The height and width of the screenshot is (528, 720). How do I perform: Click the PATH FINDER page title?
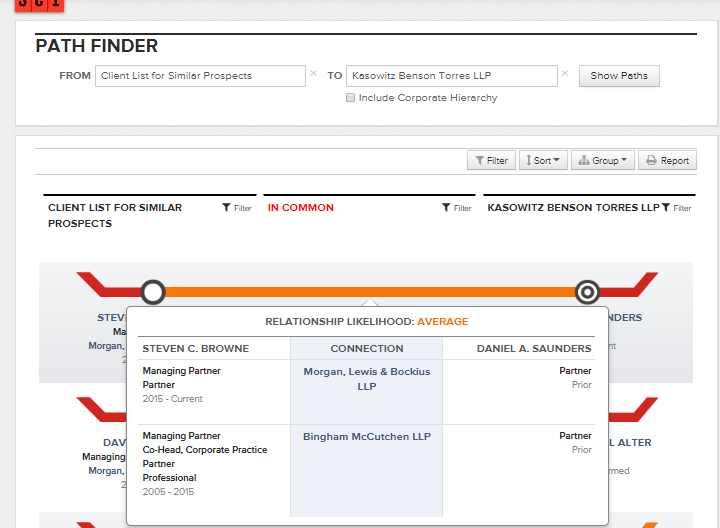(x=96, y=46)
